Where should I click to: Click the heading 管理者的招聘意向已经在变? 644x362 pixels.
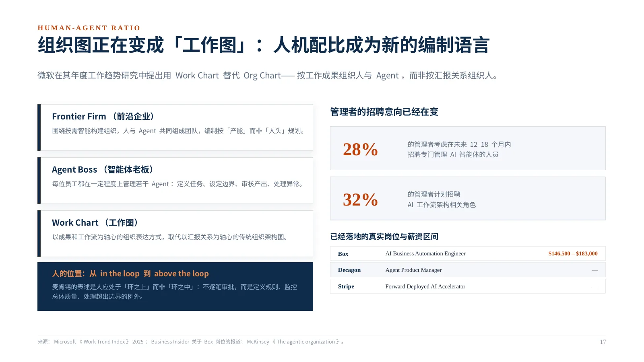coord(384,112)
